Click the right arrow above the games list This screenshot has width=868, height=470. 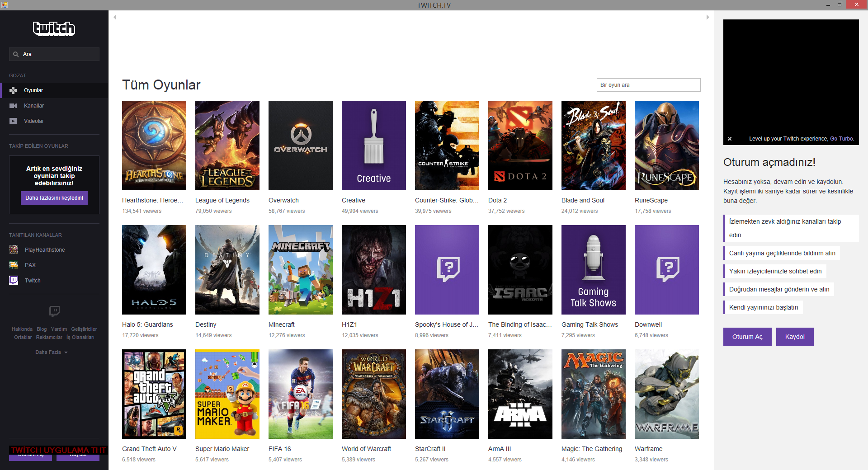pos(708,17)
